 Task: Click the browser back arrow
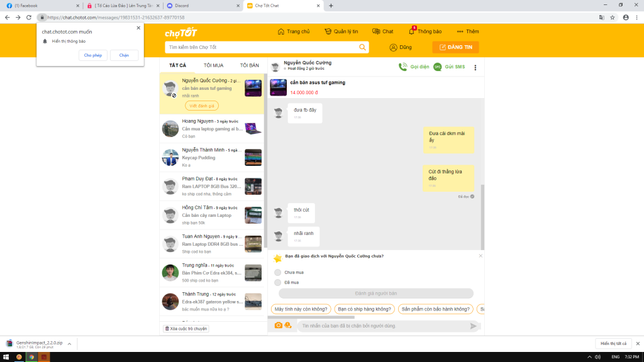click(7, 17)
